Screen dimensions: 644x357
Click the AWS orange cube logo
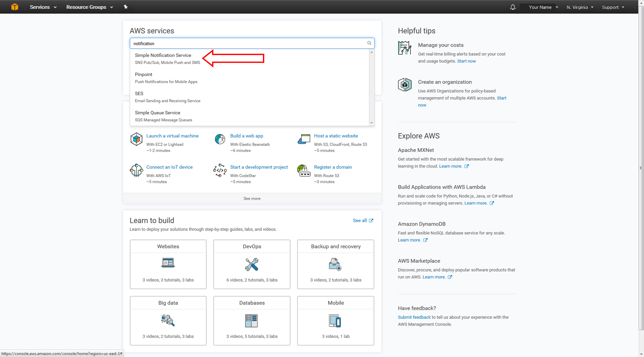point(15,7)
